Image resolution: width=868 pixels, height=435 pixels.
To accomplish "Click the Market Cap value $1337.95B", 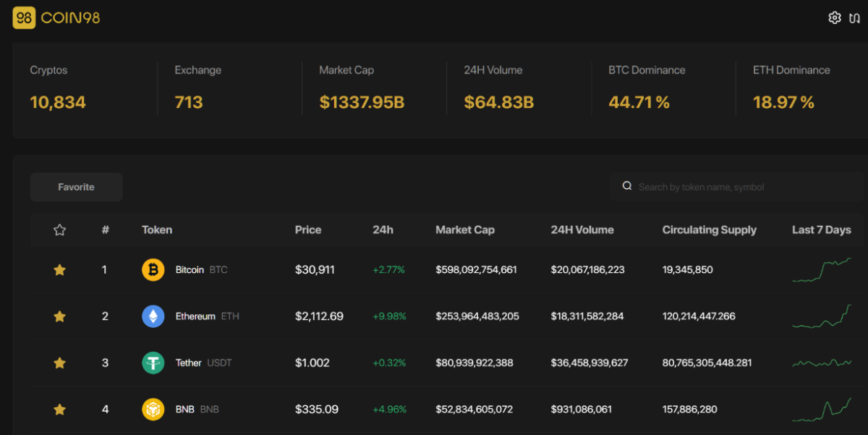I will 362,103.
